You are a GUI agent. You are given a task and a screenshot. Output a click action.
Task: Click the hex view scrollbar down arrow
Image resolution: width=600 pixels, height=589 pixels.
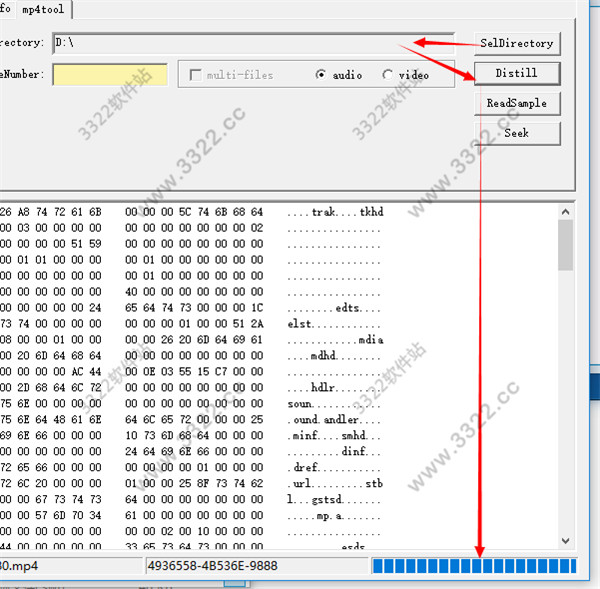tap(566, 539)
